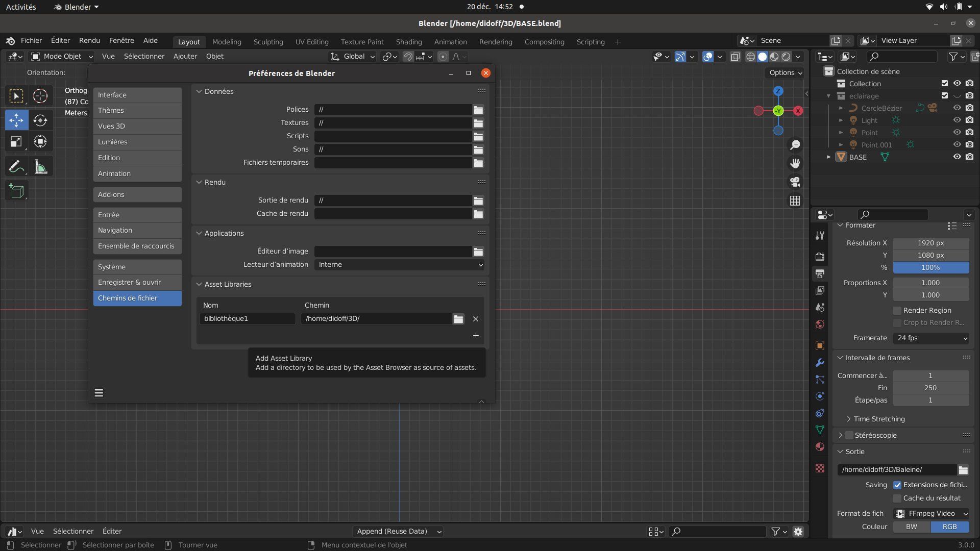Select BW color mode button
This screenshot has width=980, height=551.
[912, 527]
